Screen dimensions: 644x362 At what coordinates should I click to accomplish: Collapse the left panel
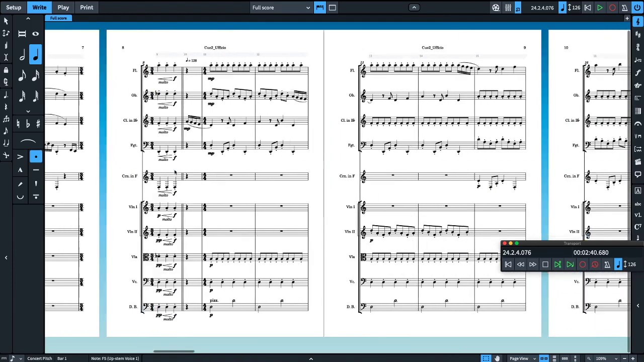click(6, 257)
